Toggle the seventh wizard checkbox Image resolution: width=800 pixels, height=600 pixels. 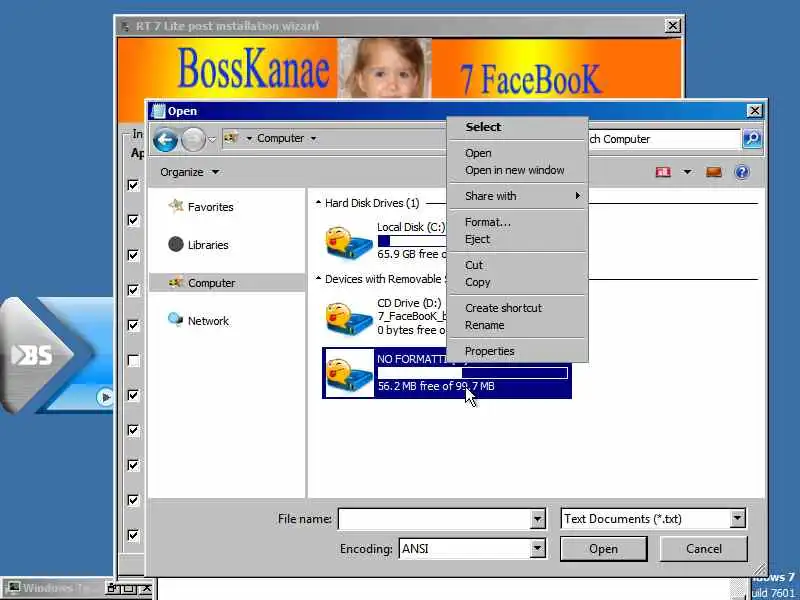click(133, 395)
